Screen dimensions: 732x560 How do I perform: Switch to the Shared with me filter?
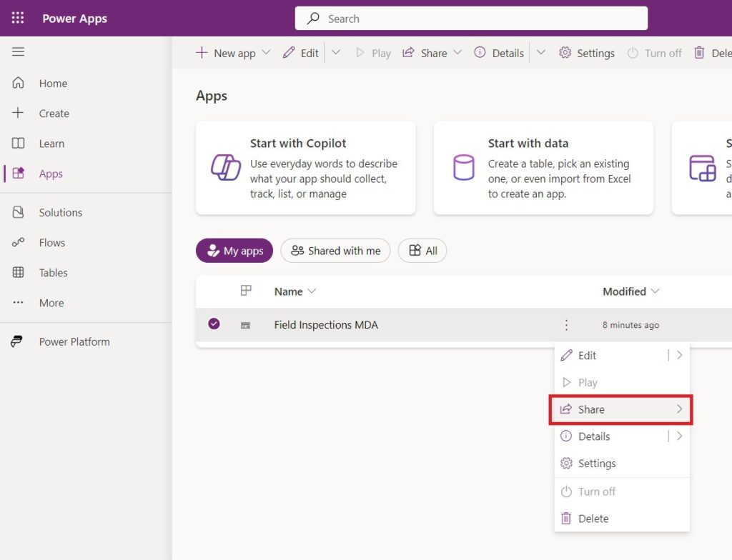tap(335, 251)
